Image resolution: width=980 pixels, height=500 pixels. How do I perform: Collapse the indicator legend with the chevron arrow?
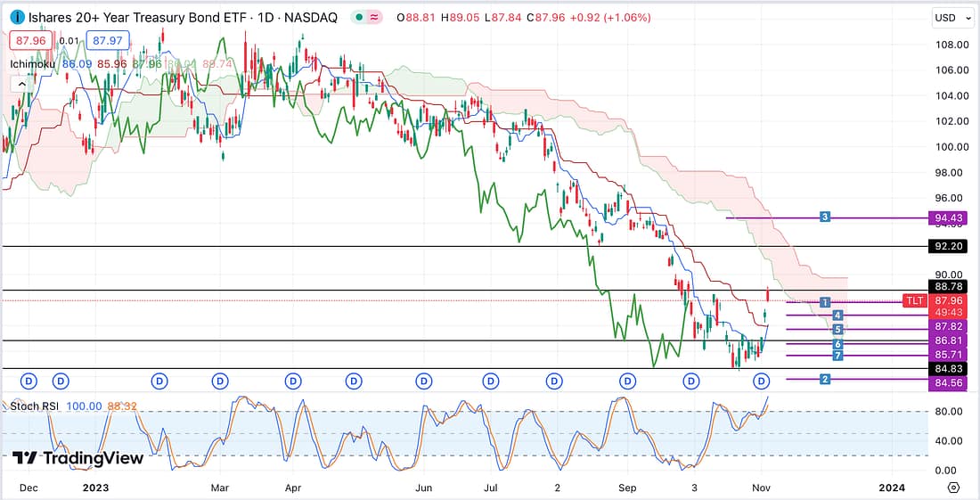(x=18, y=83)
